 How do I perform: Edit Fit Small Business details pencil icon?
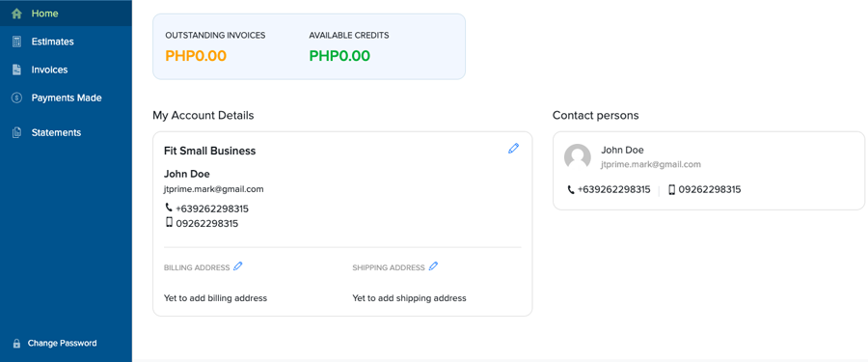click(x=514, y=148)
